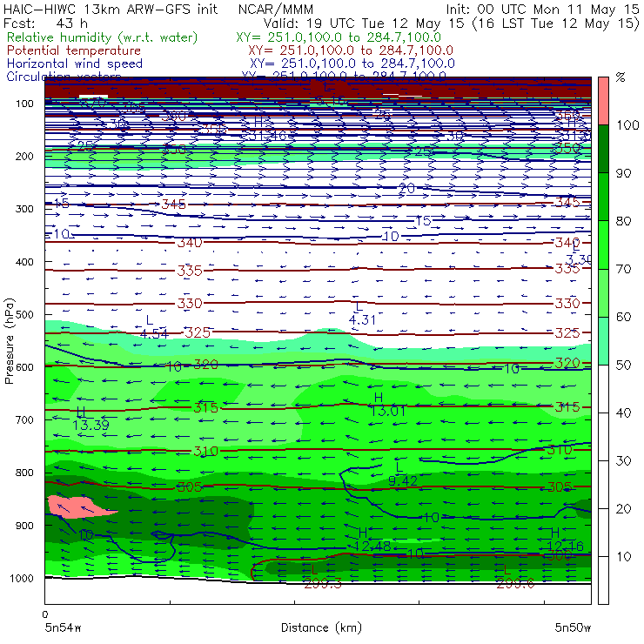The width and height of the screenshot is (644, 644).
Task: Click the red 'Potential temperature' label
Action: coord(74,50)
